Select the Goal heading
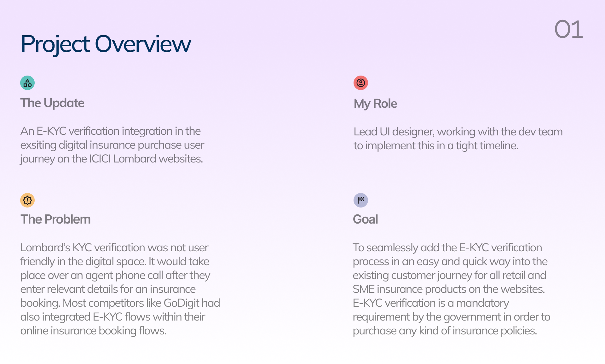The height and width of the screenshot is (364, 605). 365,219
